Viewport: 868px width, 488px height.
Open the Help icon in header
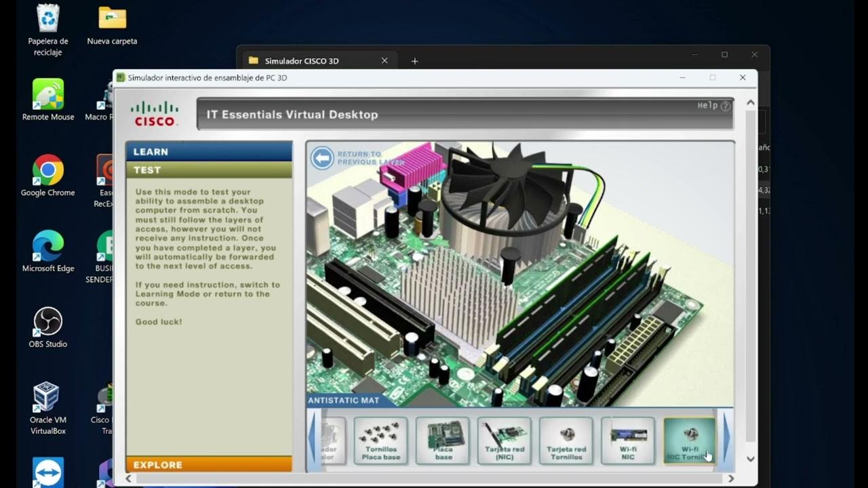point(725,106)
